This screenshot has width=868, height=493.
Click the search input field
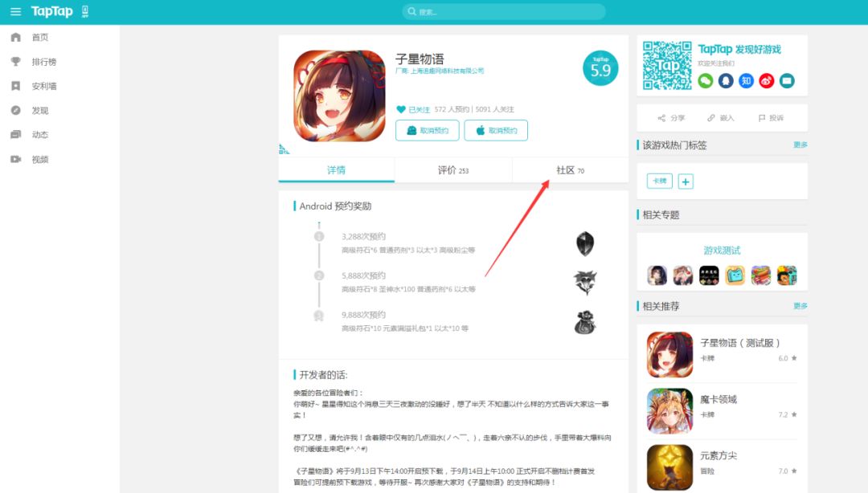coord(504,11)
